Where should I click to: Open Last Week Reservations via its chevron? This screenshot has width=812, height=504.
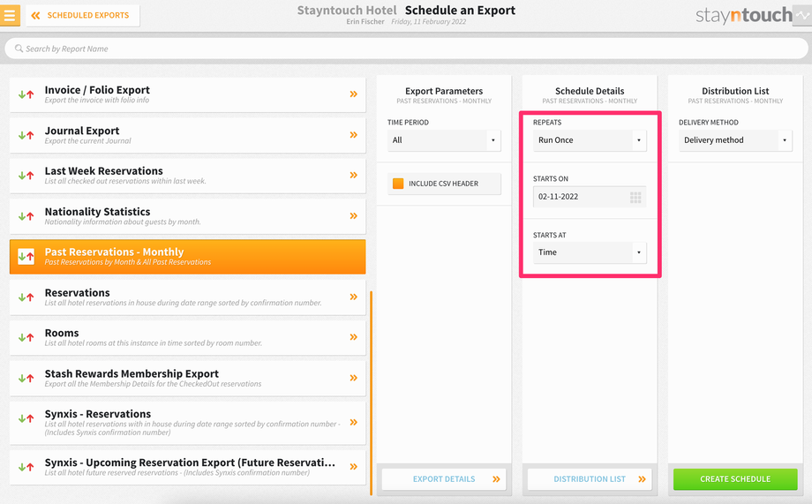coord(354,175)
